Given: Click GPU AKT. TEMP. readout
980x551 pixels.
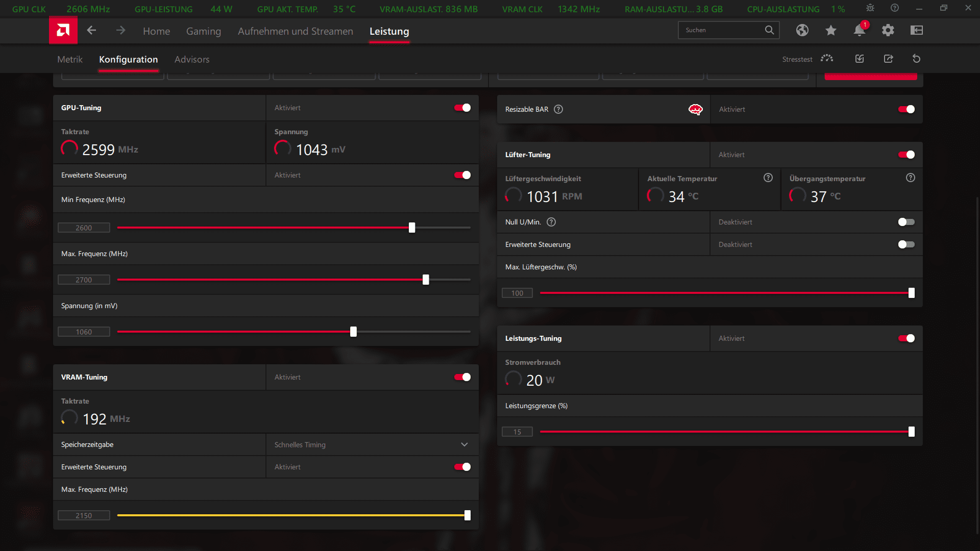Looking at the screenshot, I should (x=306, y=9).
